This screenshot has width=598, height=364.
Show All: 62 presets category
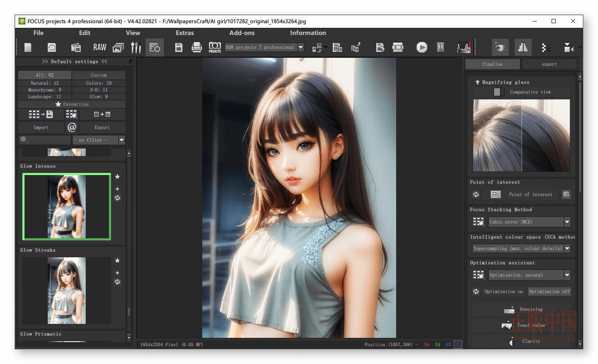(45, 75)
